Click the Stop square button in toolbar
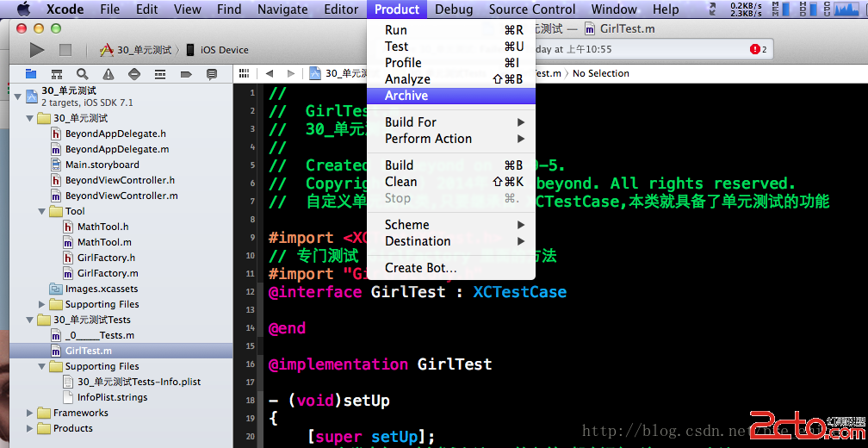868x448 pixels. pyautogui.click(x=65, y=50)
